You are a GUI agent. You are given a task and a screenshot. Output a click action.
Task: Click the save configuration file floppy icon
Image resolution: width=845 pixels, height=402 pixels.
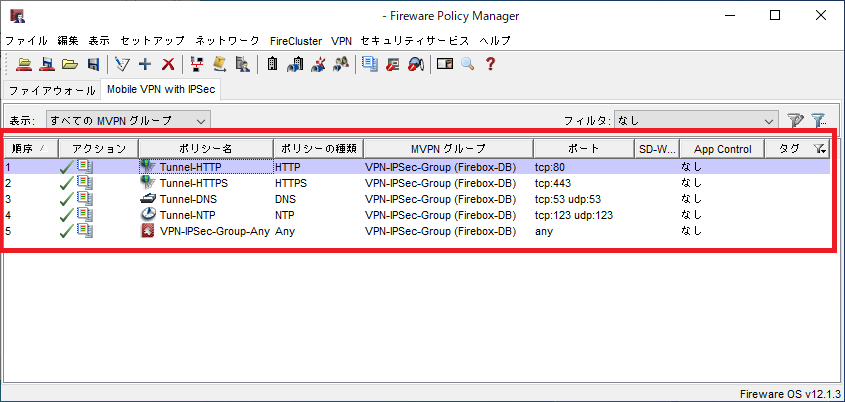click(x=93, y=64)
